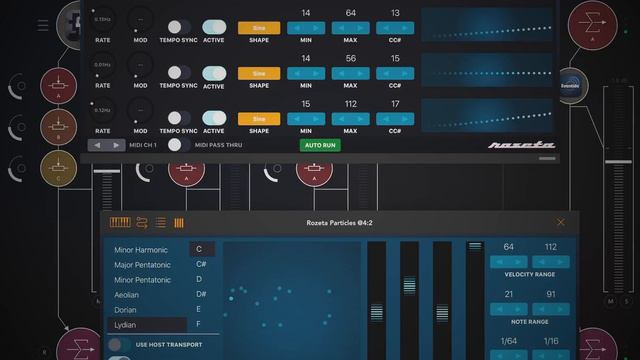Click the Rate knob in the CC# 17 row
The image size is (640, 360).
click(x=102, y=110)
